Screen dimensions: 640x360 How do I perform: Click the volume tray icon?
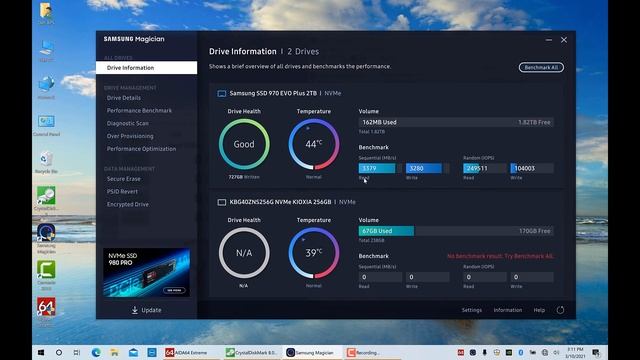(x=556, y=352)
